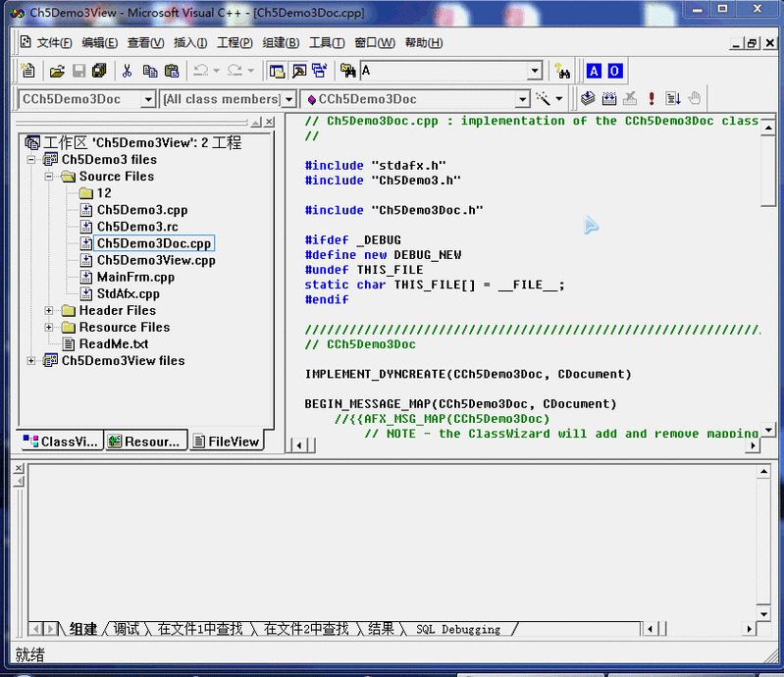This screenshot has height=677, width=784.
Task: Open the 查看(V) menu
Action: (x=145, y=43)
